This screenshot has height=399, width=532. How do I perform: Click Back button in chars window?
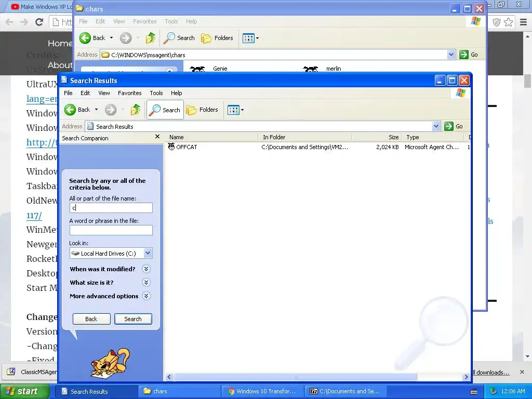click(x=92, y=38)
